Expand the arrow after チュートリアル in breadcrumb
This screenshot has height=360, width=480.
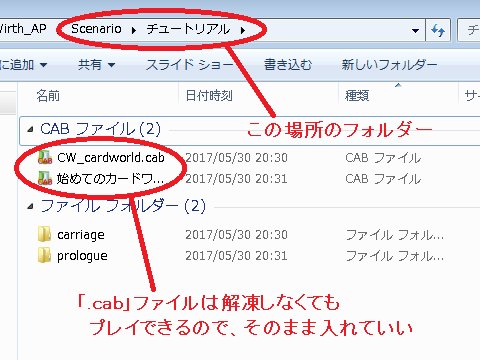243,30
